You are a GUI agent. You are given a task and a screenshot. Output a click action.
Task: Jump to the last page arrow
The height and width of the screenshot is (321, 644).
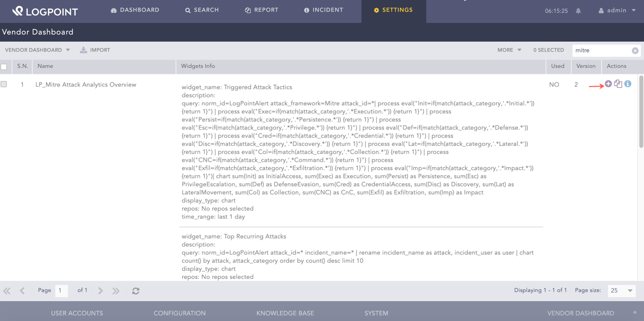(x=116, y=291)
